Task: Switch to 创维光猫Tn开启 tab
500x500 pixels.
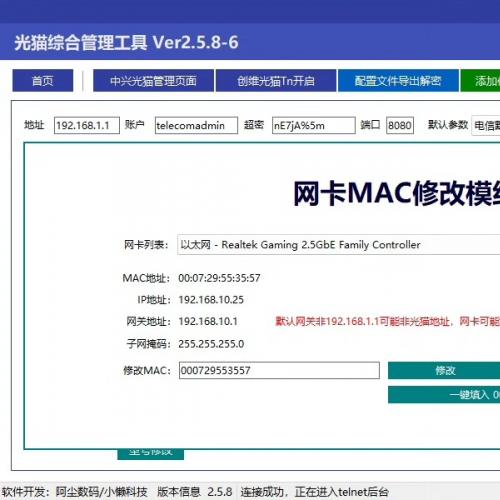Action: coord(276,80)
